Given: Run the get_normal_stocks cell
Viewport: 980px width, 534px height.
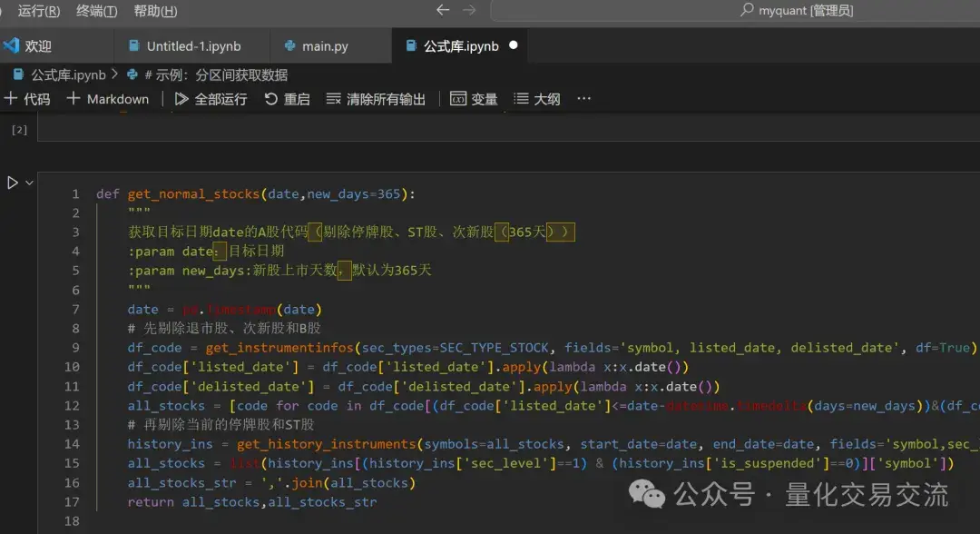Looking at the screenshot, I should [12, 183].
